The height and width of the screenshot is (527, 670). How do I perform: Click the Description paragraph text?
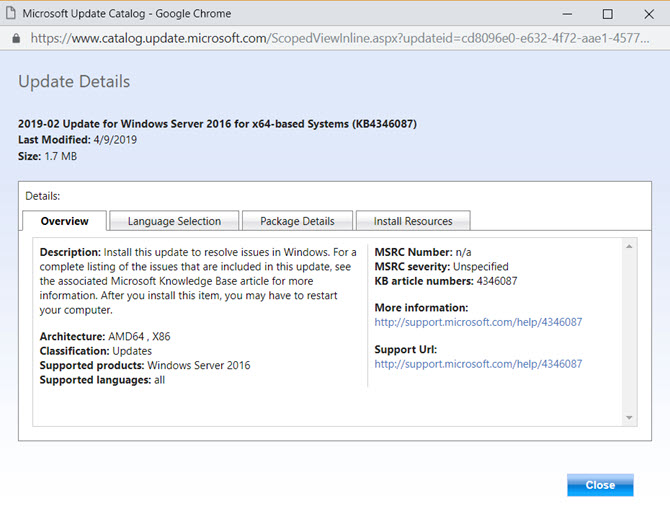click(x=198, y=281)
